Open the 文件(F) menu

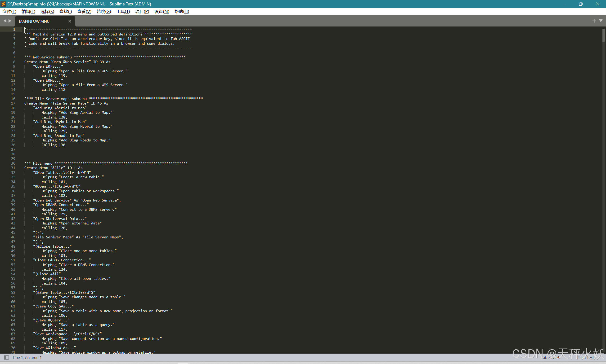(9, 12)
